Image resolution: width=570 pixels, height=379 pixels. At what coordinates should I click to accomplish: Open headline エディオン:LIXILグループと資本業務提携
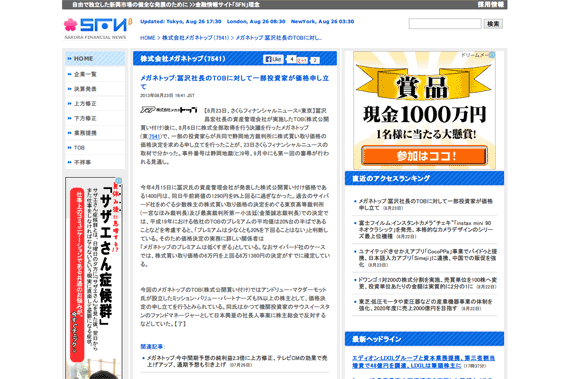click(x=424, y=362)
